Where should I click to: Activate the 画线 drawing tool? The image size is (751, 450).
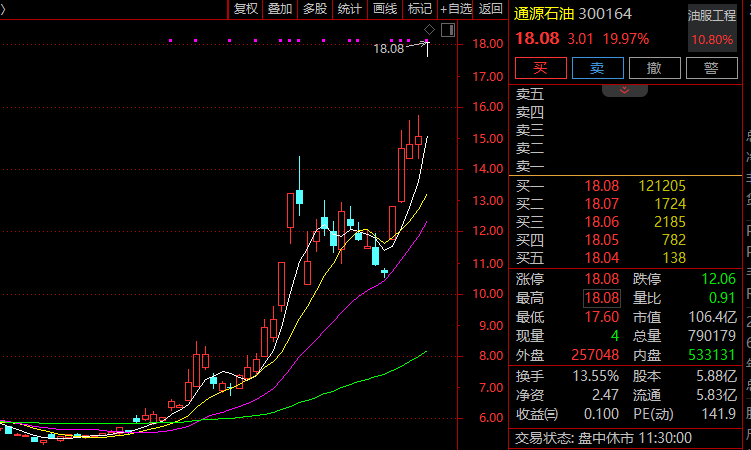point(385,9)
